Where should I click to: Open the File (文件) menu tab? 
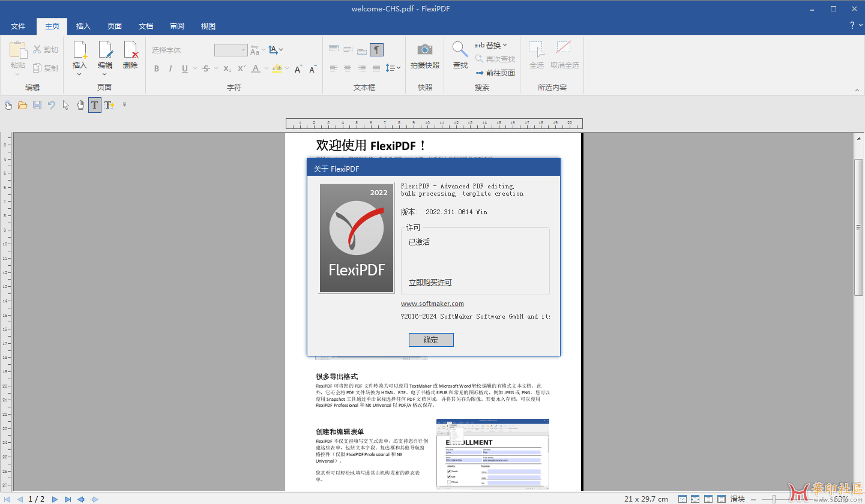click(x=18, y=26)
